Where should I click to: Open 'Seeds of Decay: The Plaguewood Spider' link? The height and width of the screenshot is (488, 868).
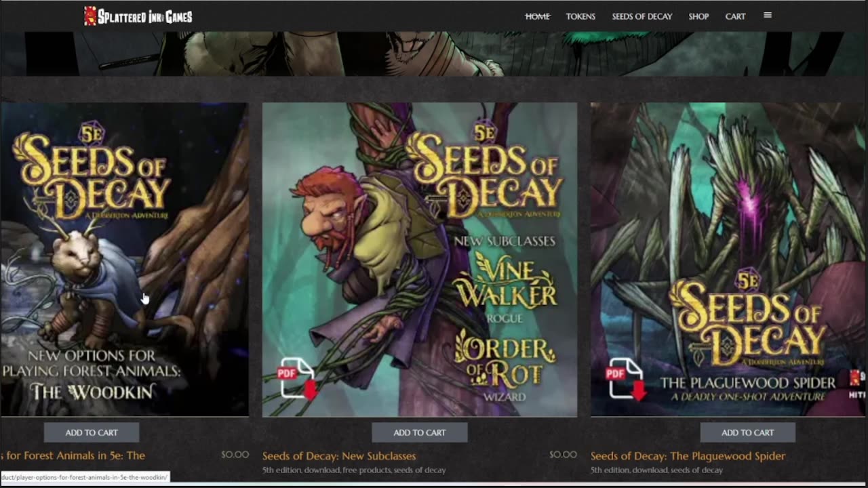688,456
